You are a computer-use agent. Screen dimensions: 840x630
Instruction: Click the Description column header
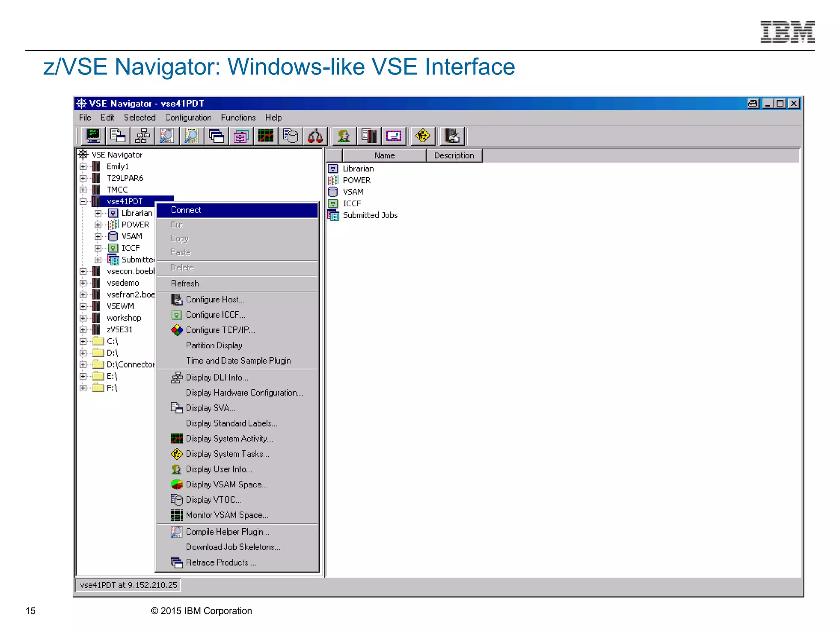(x=454, y=156)
